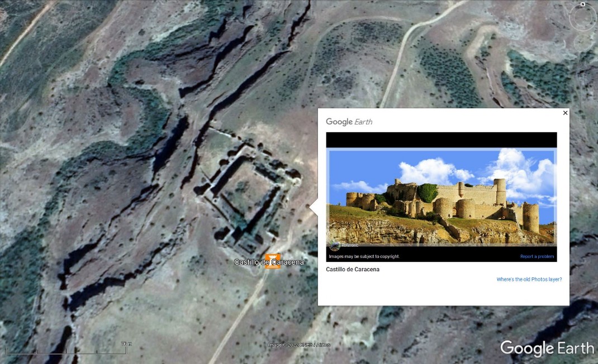Viewport: 598px width, 364px height.
Task: Click the Castillo de Caracena map label
Action: coord(269,262)
